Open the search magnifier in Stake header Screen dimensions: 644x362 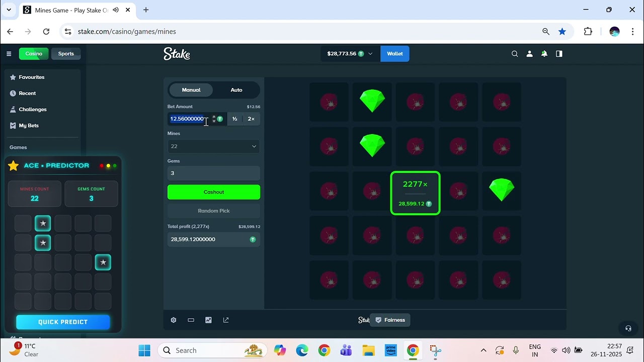515,54
